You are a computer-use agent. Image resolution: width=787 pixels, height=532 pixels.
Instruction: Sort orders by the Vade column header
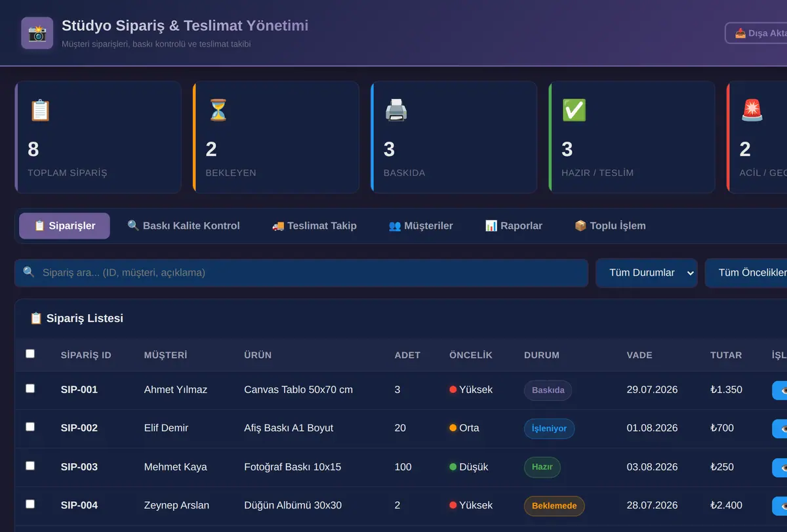[639, 355]
